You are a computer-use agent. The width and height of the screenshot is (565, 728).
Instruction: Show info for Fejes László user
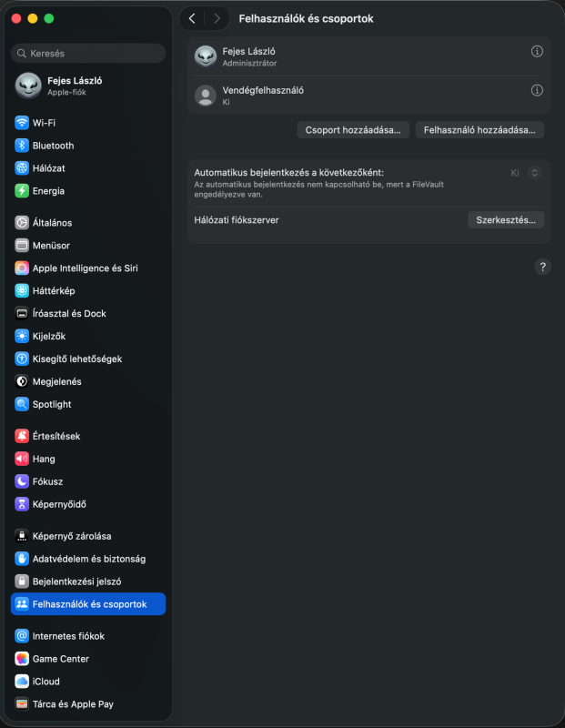pyautogui.click(x=537, y=52)
